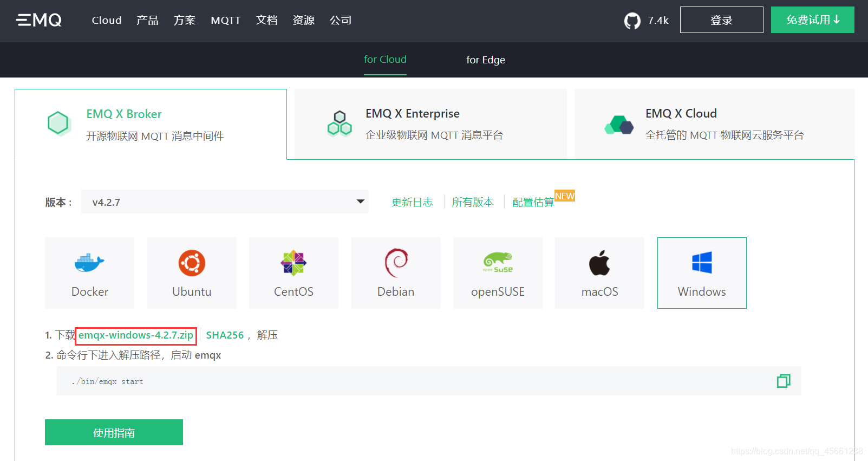Open the GitHub repository icon
Screen dimensions: 868x461
tap(632, 21)
